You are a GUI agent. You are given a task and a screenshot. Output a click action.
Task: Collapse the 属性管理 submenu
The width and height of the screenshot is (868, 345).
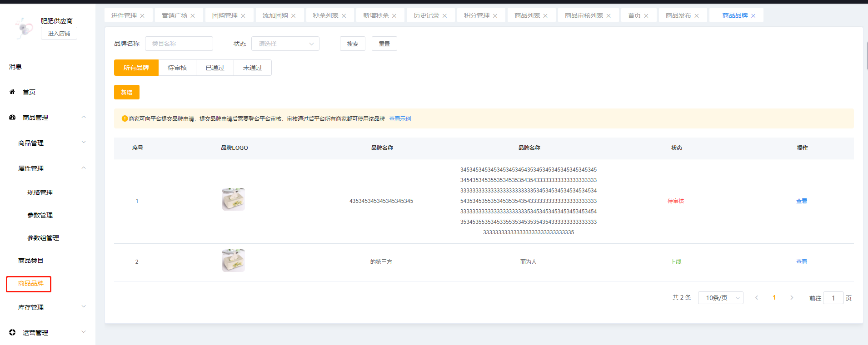pos(84,168)
